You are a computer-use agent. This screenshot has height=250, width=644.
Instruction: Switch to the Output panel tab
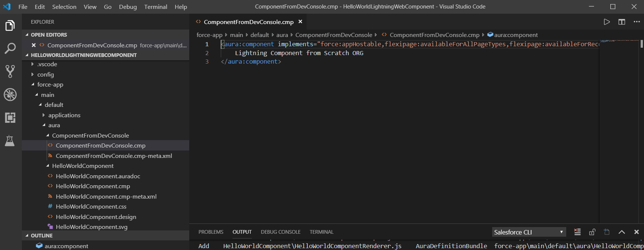pos(242,232)
